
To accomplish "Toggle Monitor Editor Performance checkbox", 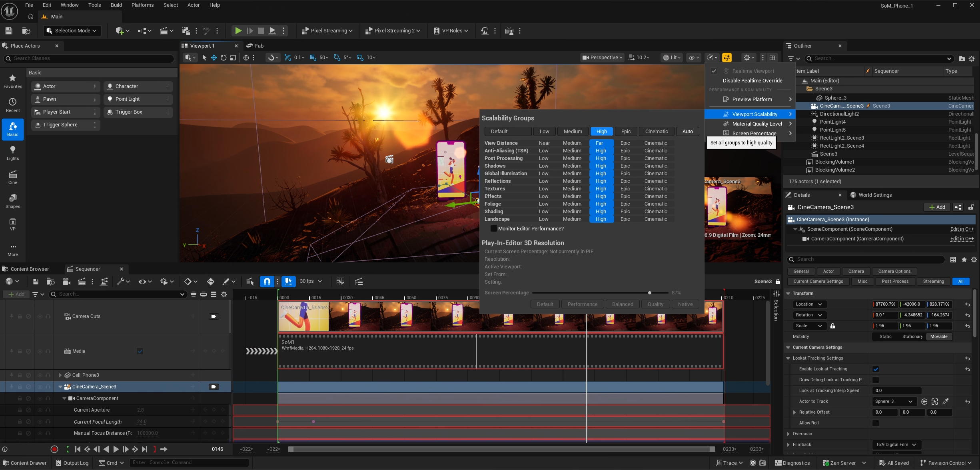I will 494,229.
